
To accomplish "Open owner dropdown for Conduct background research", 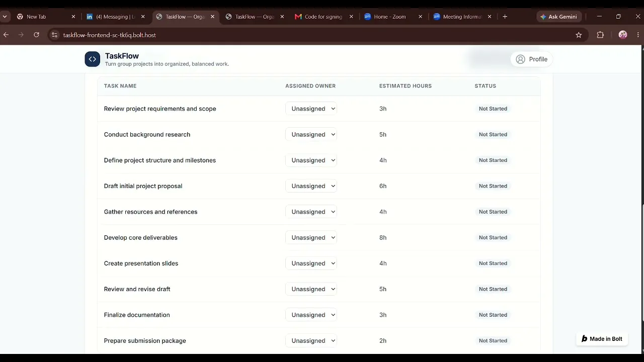I will pos(311,134).
